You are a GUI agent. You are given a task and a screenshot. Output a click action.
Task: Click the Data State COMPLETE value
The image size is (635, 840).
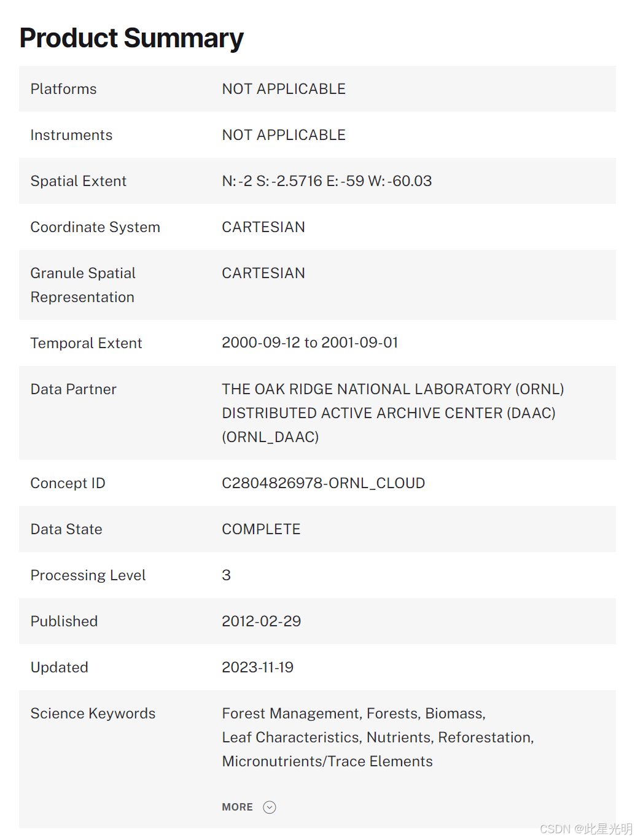(261, 529)
